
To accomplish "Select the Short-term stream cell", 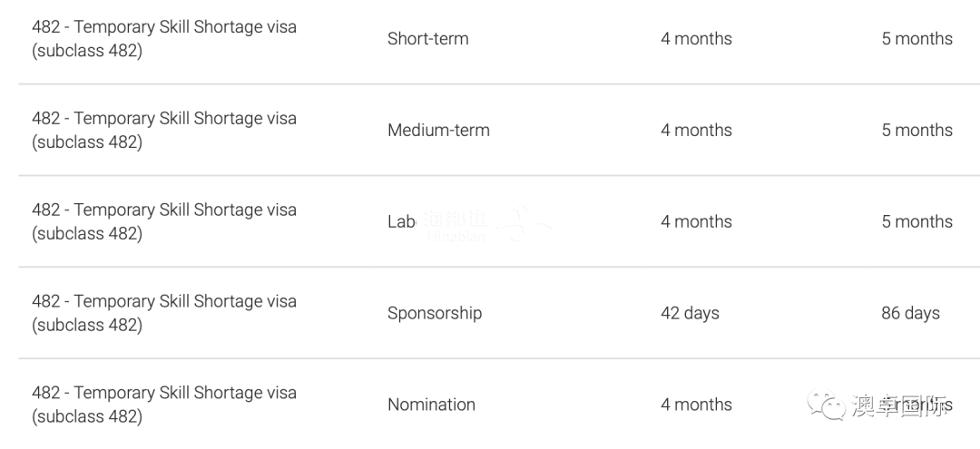I will (427, 39).
